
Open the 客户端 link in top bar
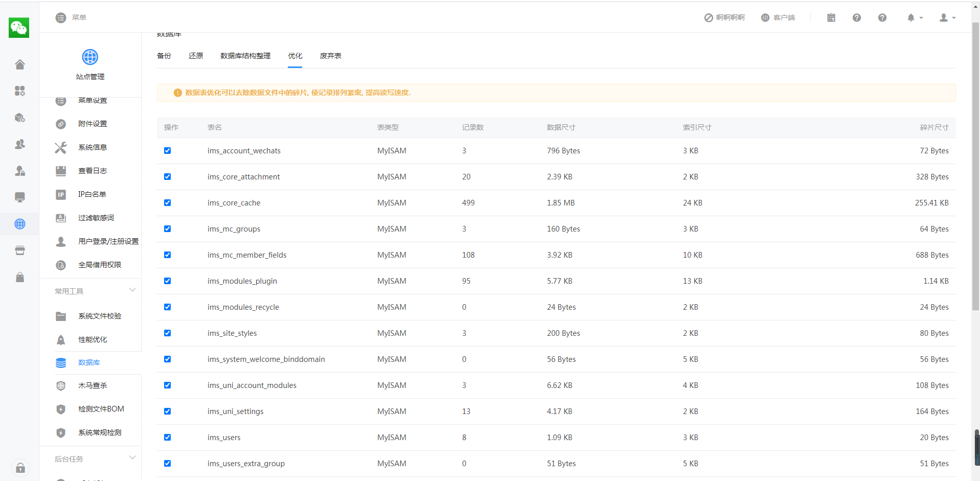[x=778, y=18]
